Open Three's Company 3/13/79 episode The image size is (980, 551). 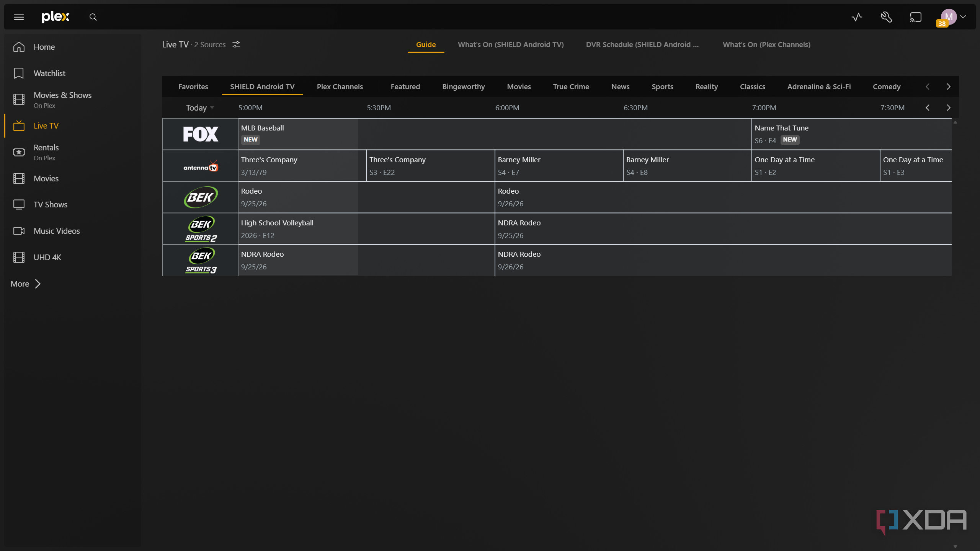[x=302, y=166]
